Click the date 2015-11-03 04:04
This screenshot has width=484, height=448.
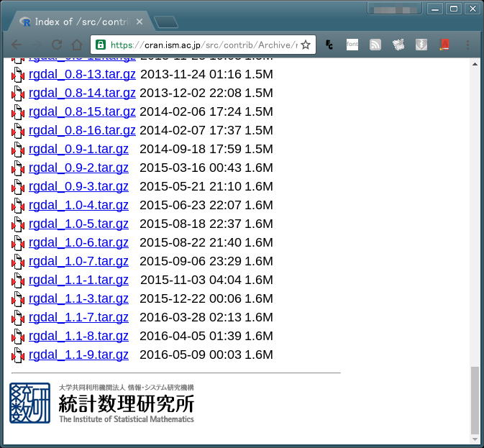click(x=191, y=280)
